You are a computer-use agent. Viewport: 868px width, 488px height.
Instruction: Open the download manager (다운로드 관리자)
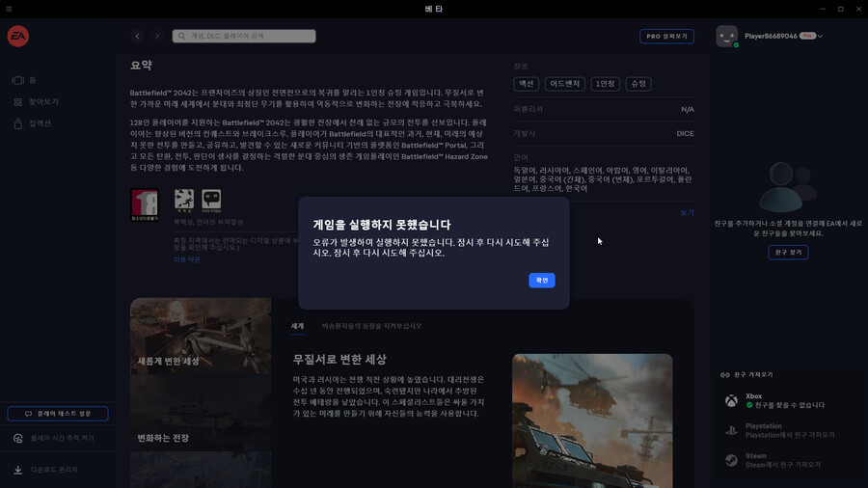56,470
